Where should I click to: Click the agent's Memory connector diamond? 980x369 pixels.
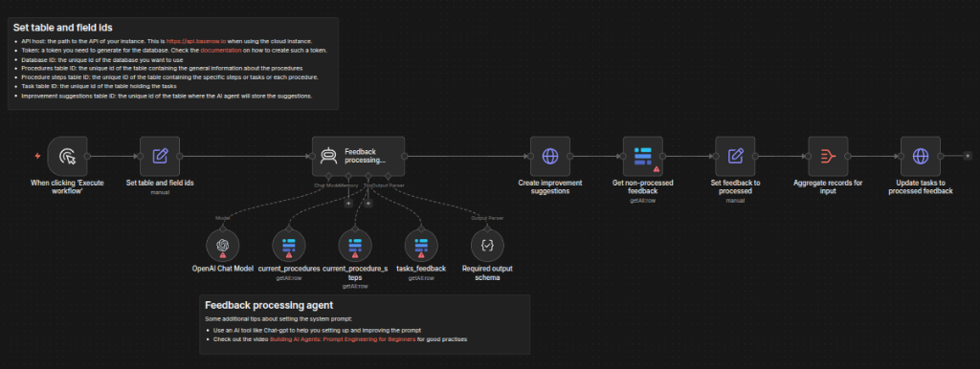click(348, 177)
